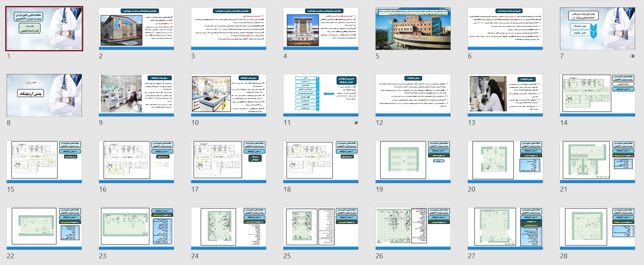Select slide 23 wide room plan thumbnail
This screenshot has width=644, height=265.
pyautogui.click(x=136, y=228)
